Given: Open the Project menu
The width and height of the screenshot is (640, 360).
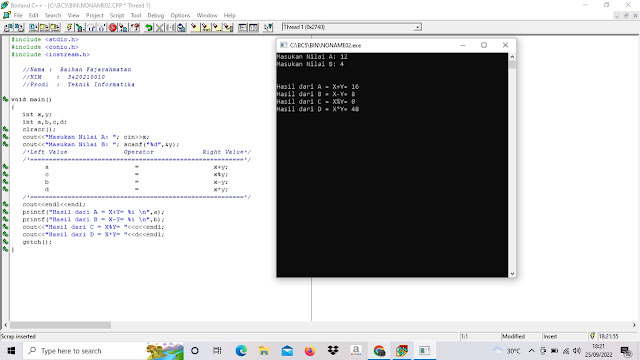Looking at the screenshot, I should pyautogui.click(x=94, y=15).
